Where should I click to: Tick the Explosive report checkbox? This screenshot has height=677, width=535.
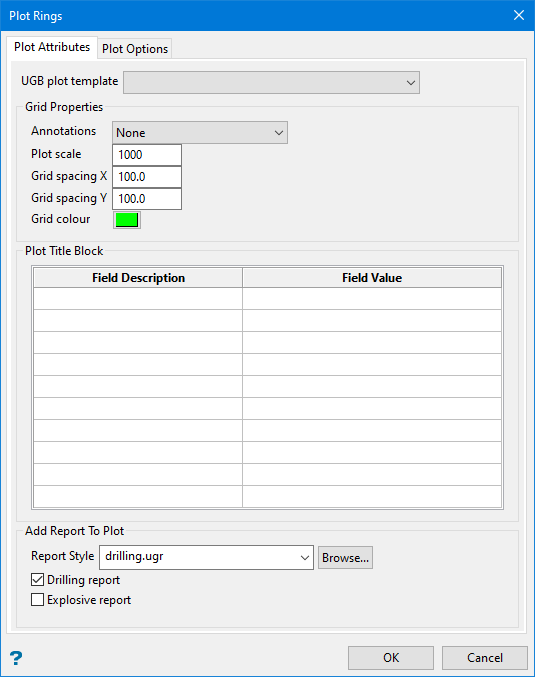38,600
